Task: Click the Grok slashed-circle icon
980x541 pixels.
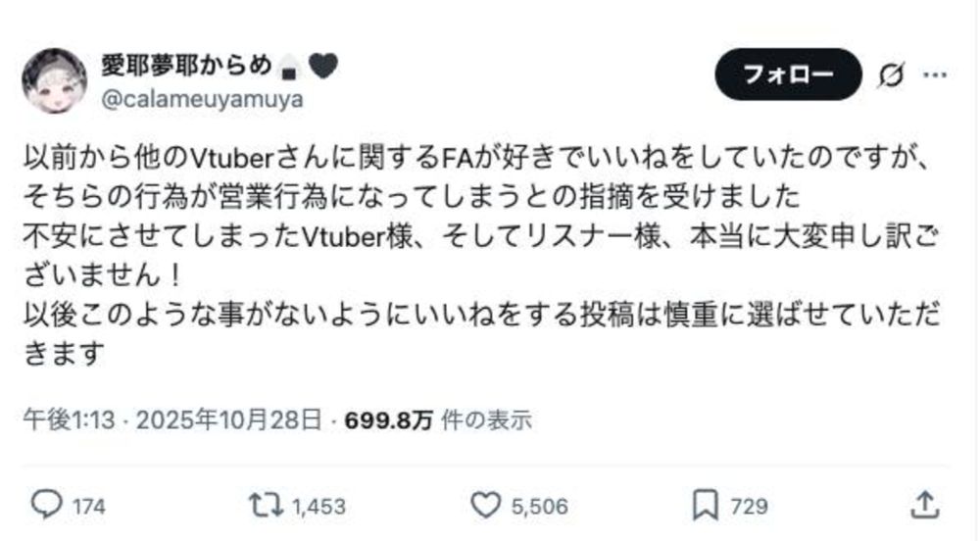Action: click(891, 74)
